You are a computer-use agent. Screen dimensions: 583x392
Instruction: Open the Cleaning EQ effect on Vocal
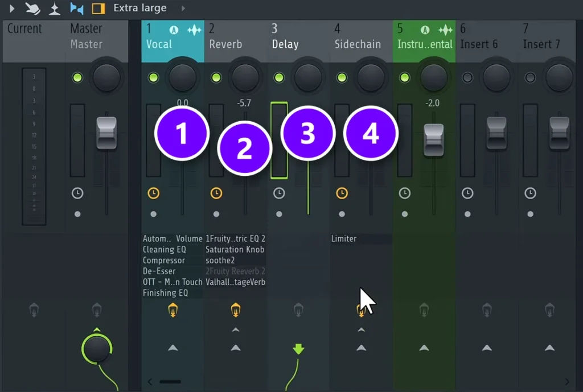tap(173, 249)
